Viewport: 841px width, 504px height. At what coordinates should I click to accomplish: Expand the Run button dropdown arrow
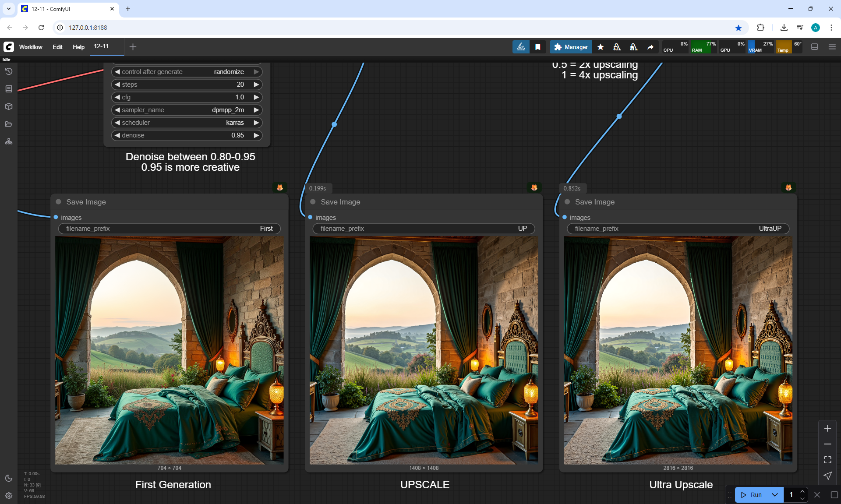[x=774, y=495]
